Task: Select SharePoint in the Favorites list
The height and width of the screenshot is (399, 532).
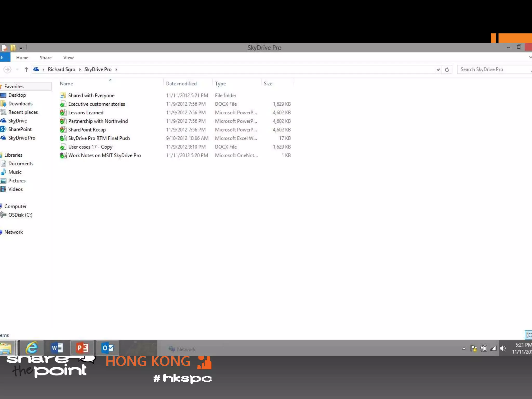Action: click(20, 129)
